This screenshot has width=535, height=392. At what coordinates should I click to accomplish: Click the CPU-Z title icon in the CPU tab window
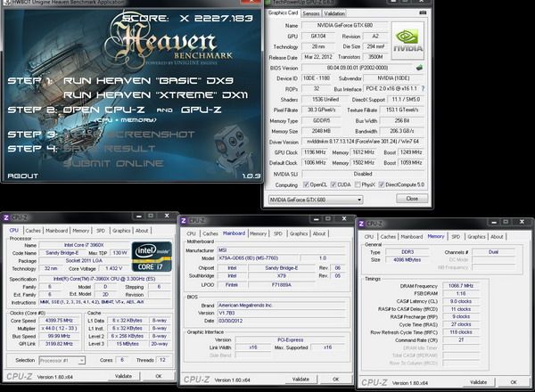point(6,217)
